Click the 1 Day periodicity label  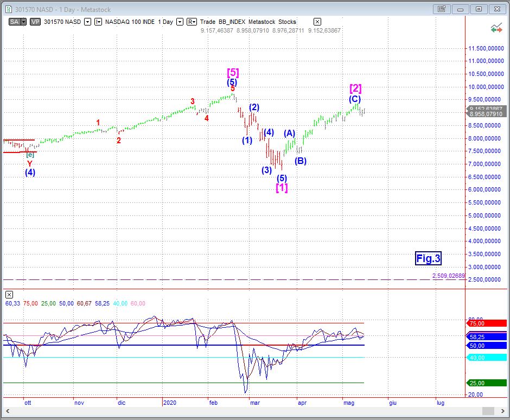tap(165, 22)
